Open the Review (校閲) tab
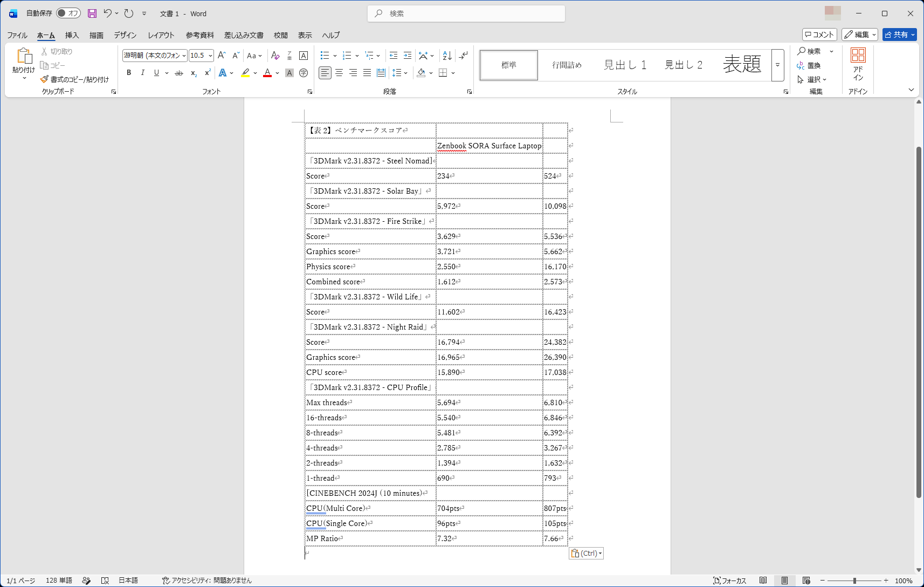The height and width of the screenshot is (587, 924). [281, 35]
